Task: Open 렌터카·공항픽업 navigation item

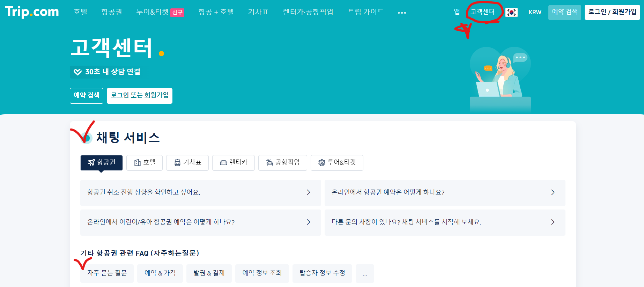Action: click(308, 12)
